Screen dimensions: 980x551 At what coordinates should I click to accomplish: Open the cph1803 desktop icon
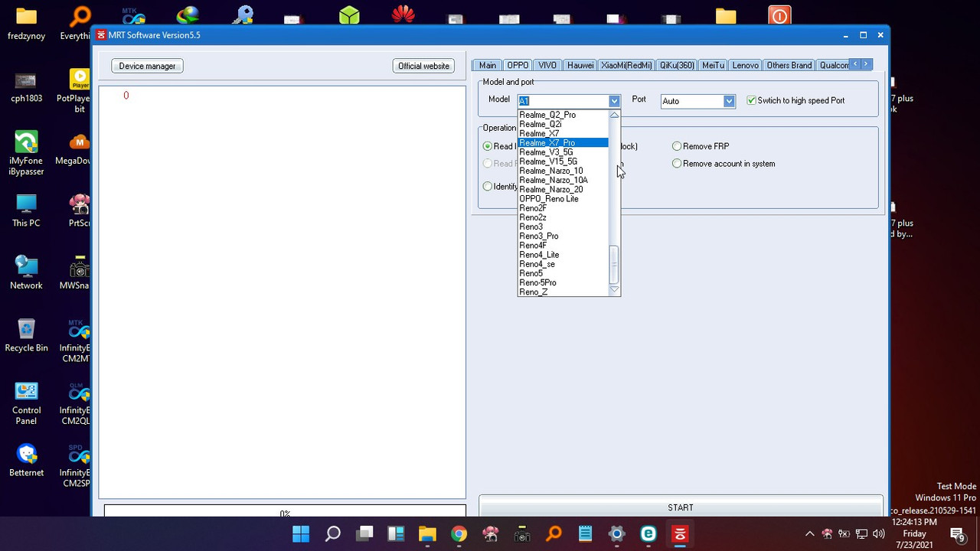click(26, 86)
